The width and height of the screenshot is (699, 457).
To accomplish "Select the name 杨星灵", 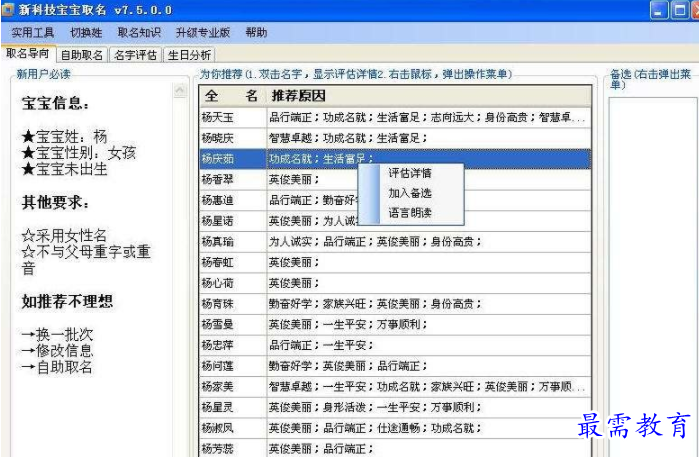I will [218, 407].
